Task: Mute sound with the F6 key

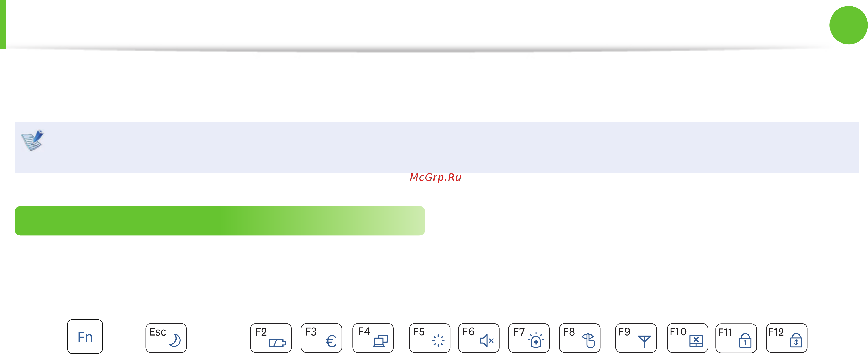Action: (479, 338)
